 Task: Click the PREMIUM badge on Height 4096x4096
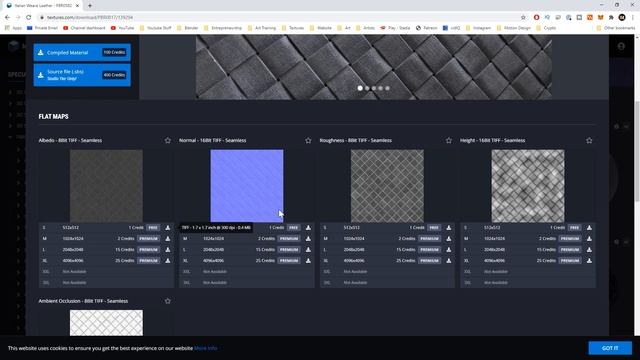coord(570,261)
